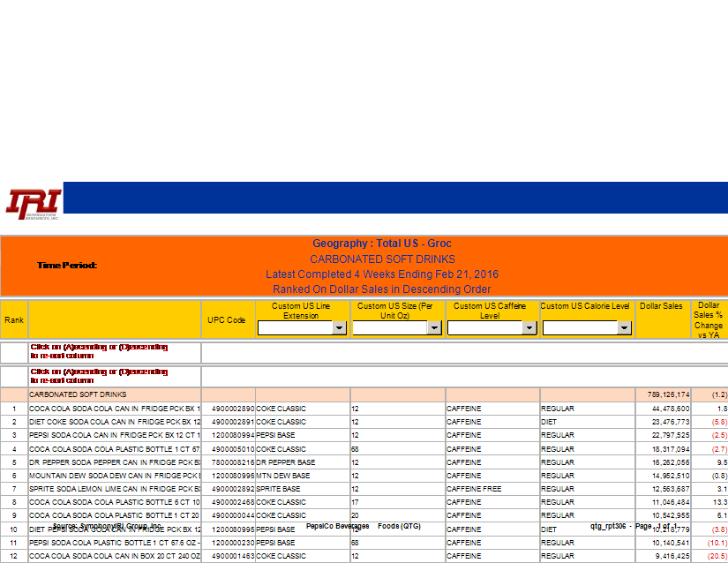Select dollar sales value 11,046,484
Screen dimensions: 728x563
671,502
